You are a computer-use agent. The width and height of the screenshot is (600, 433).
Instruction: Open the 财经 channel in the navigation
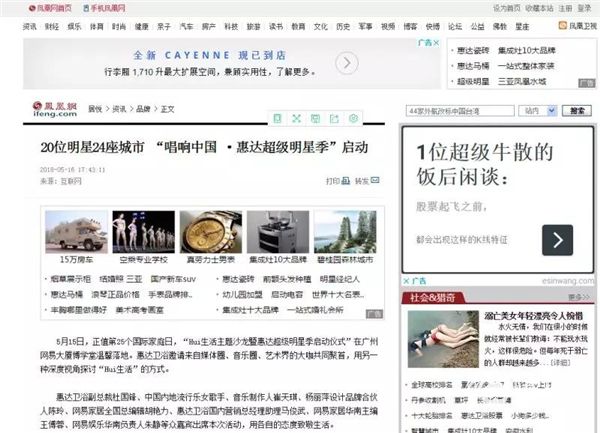tap(52, 26)
